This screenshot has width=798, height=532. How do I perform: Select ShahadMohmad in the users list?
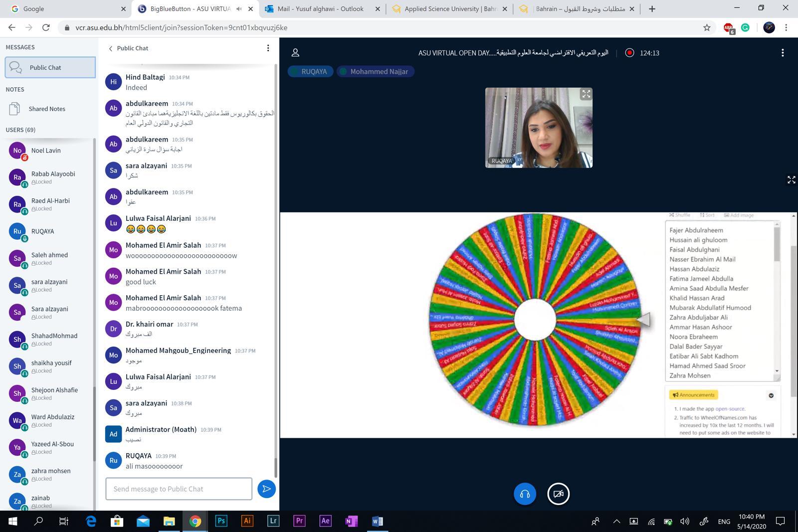[x=50, y=340]
